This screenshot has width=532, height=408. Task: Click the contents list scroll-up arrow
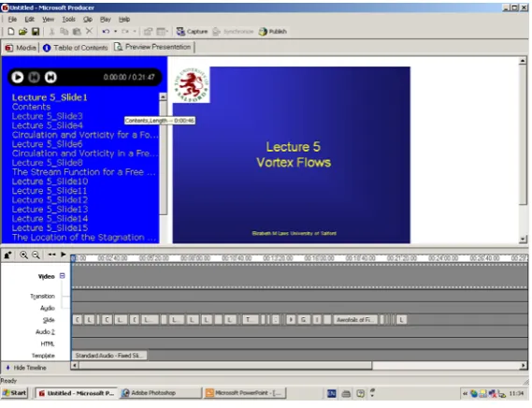[164, 97]
